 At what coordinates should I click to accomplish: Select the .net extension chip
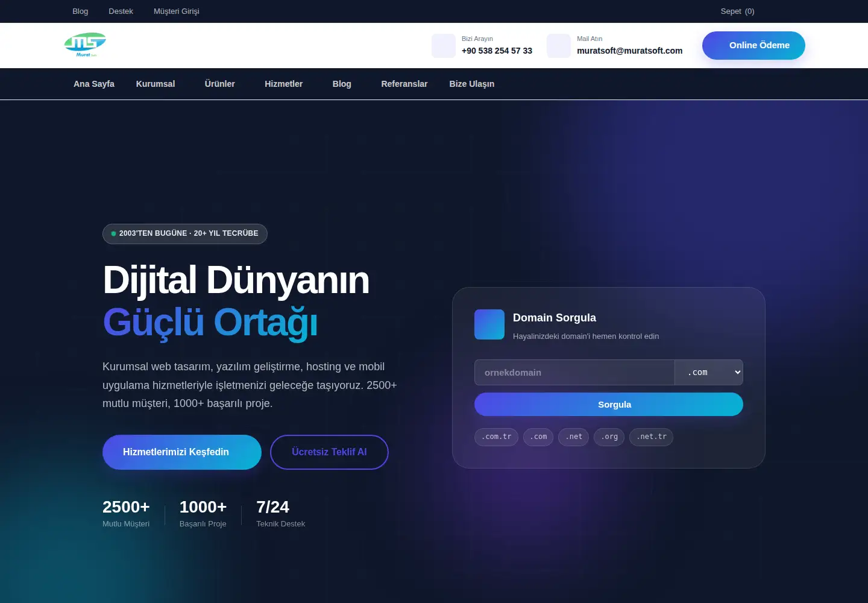tap(574, 437)
